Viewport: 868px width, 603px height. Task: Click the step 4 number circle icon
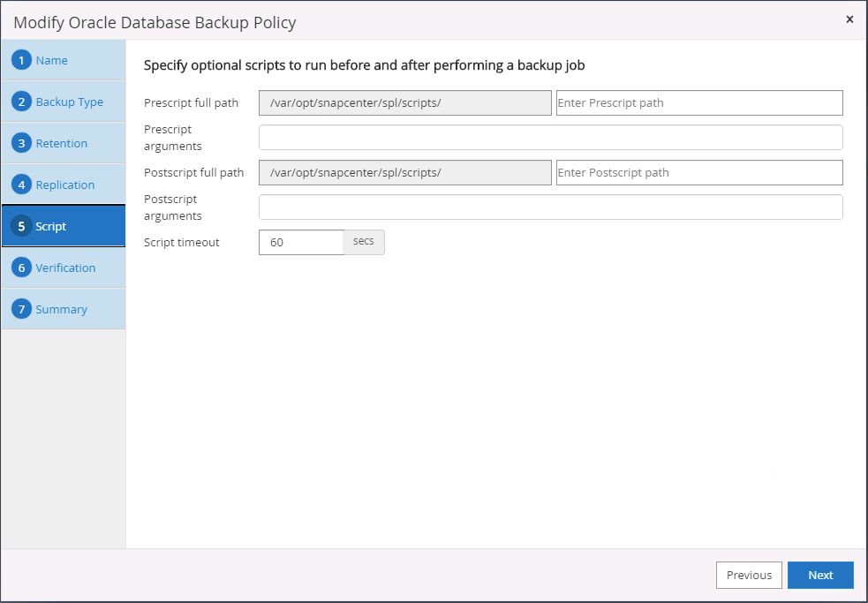pos(21,185)
